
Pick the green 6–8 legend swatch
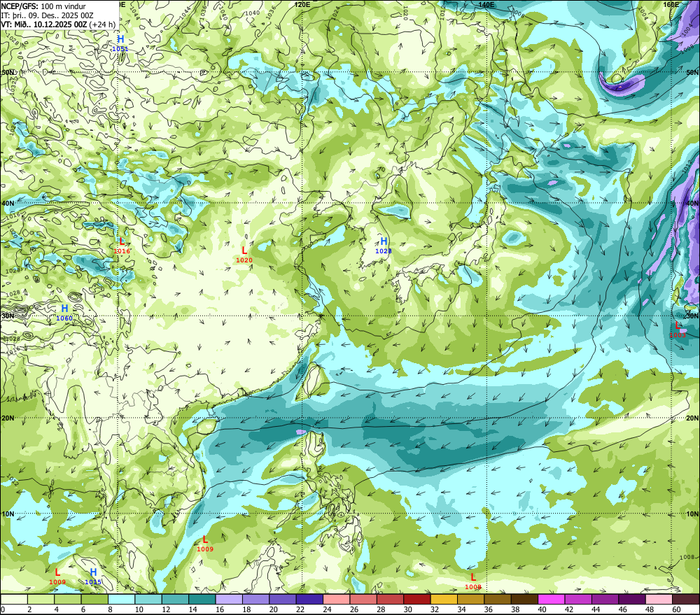click(94, 600)
